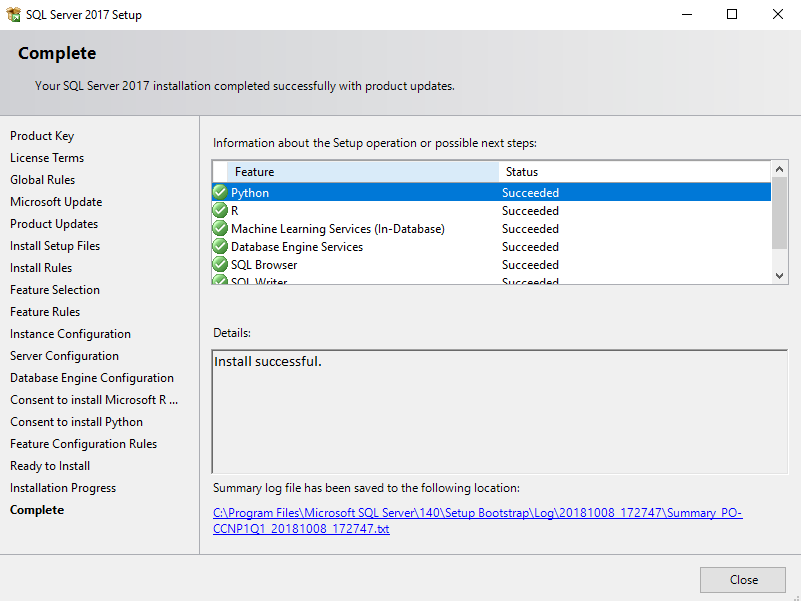Image resolution: width=801 pixels, height=601 pixels.
Task: Click the Installation Progress sidebar step
Action: click(63, 488)
